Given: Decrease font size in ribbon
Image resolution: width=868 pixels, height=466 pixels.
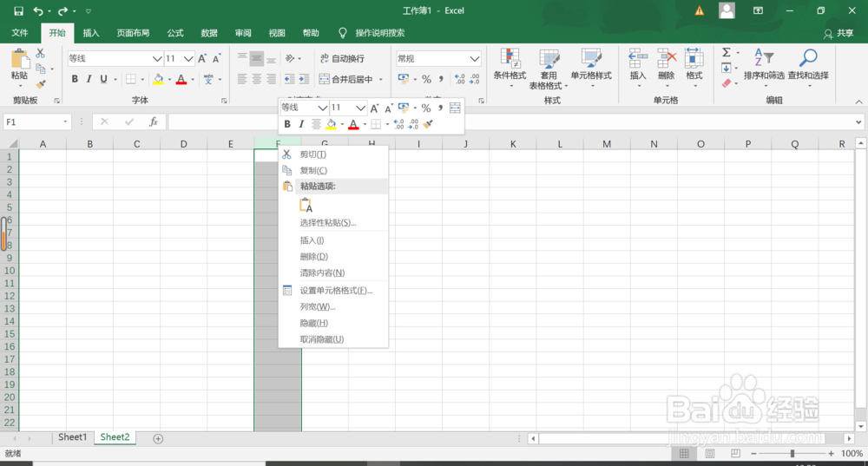Looking at the screenshot, I should coord(216,59).
